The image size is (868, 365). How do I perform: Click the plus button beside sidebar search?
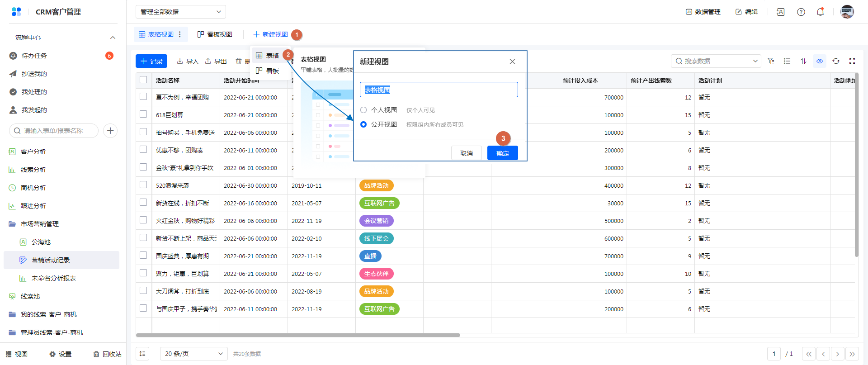(x=110, y=131)
